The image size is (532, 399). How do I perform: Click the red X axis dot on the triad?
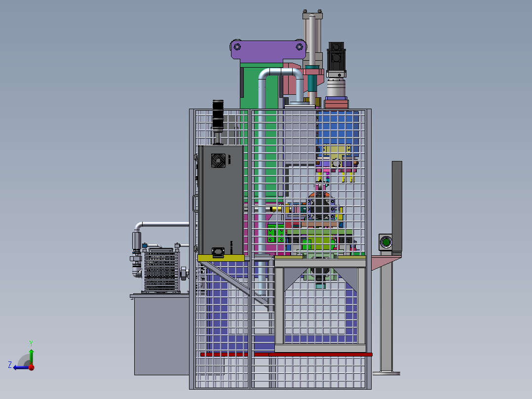[32, 367]
